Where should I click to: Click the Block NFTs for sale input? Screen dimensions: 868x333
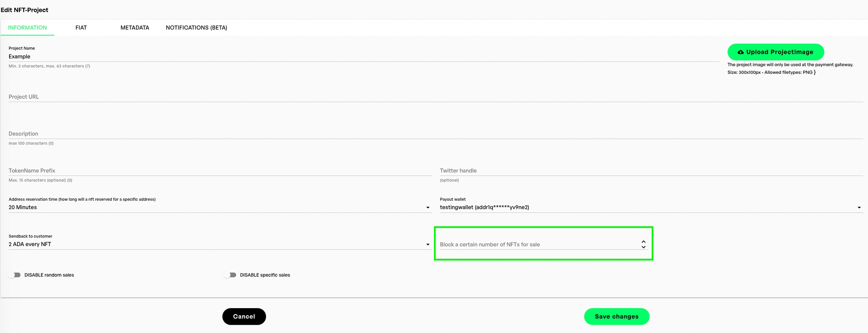[539, 244]
